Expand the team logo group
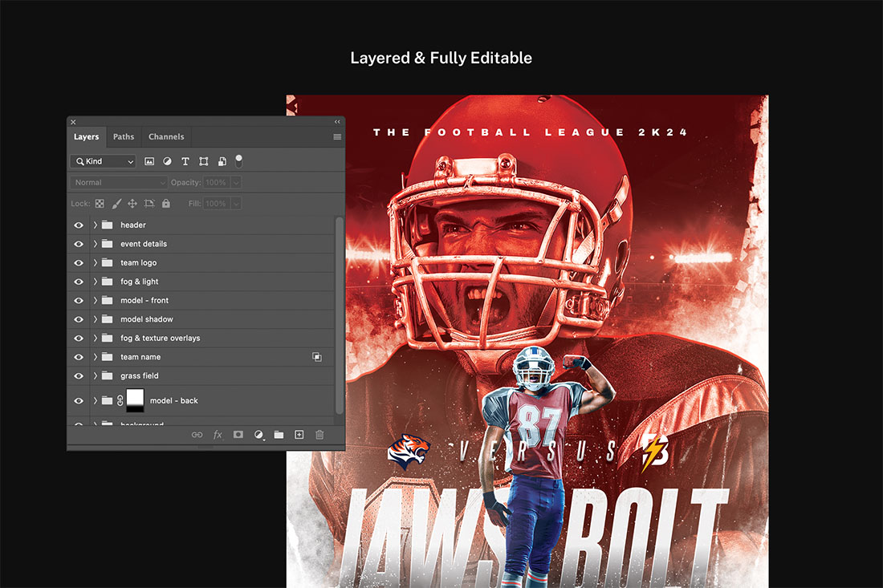 pos(96,263)
